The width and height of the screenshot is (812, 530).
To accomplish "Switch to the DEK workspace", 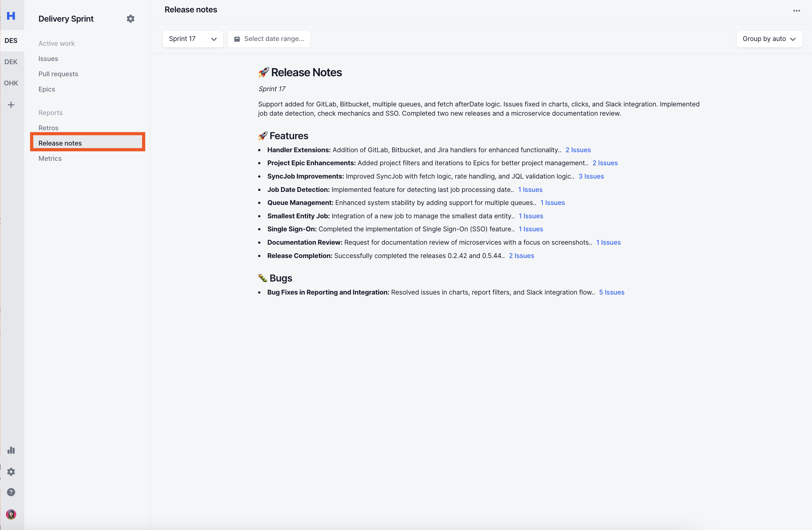I will click(11, 62).
